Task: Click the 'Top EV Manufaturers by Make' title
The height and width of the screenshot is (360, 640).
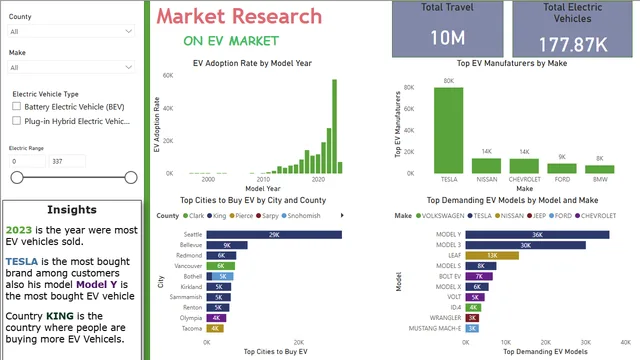Action: coord(512,63)
